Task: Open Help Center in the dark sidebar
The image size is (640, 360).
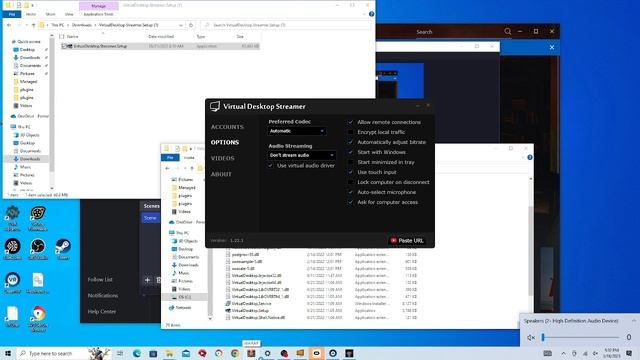Action: coord(102,311)
